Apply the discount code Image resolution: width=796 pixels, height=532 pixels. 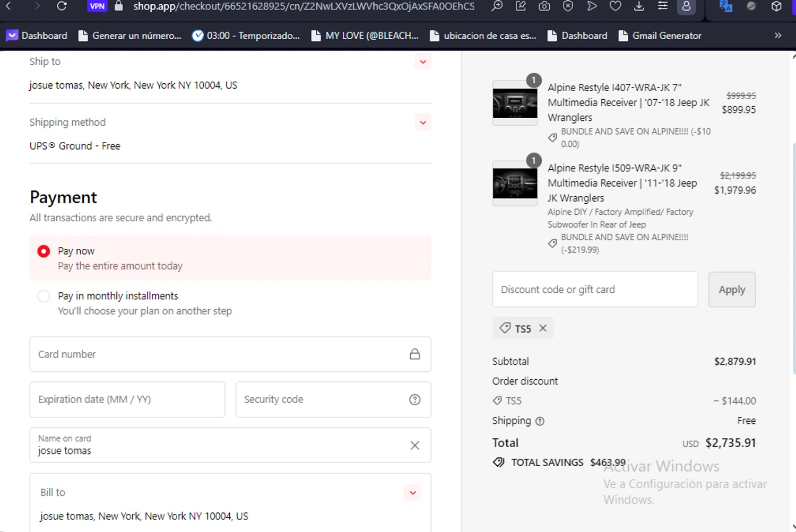click(x=732, y=290)
